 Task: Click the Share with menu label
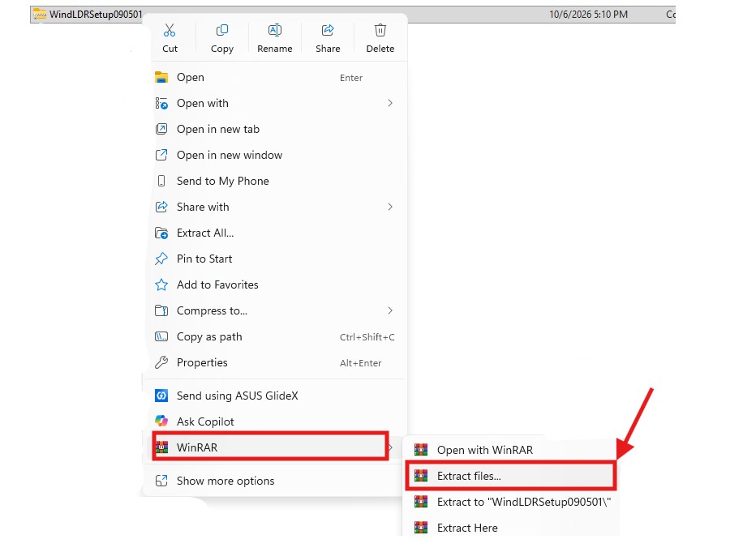coord(203,207)
